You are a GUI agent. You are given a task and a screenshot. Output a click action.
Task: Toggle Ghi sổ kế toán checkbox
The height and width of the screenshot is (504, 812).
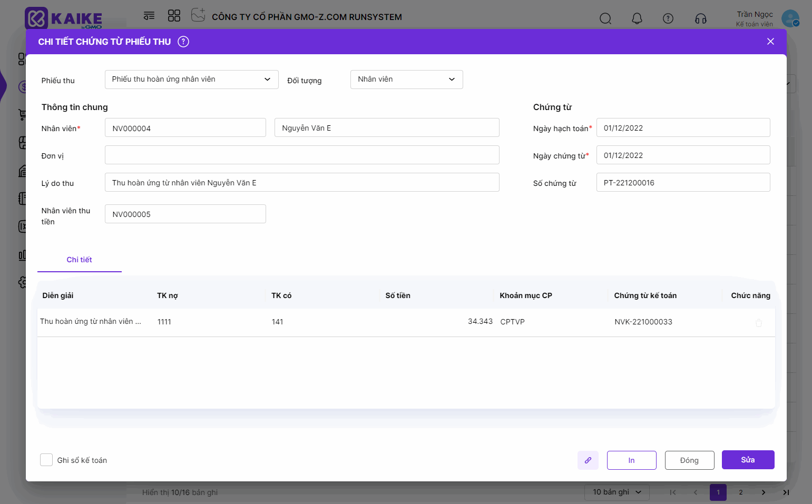point(46,460)
